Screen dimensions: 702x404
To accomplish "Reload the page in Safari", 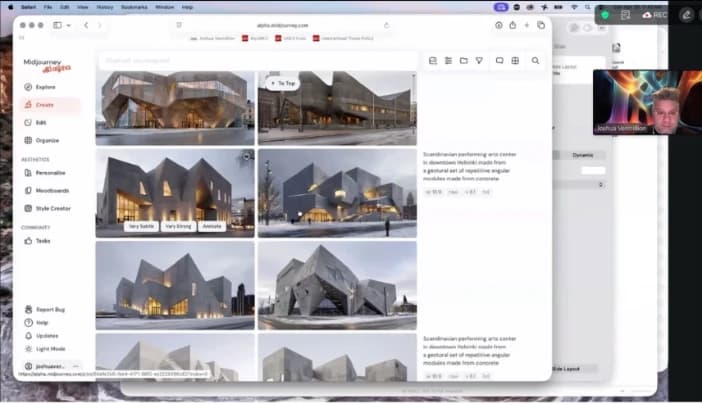I will coord(387,26).
